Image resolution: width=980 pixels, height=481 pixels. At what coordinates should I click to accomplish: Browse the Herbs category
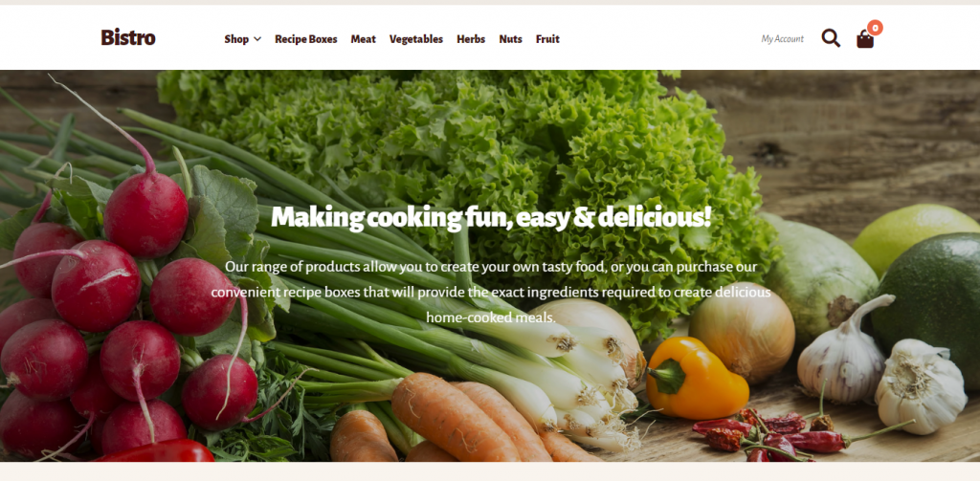471,39
